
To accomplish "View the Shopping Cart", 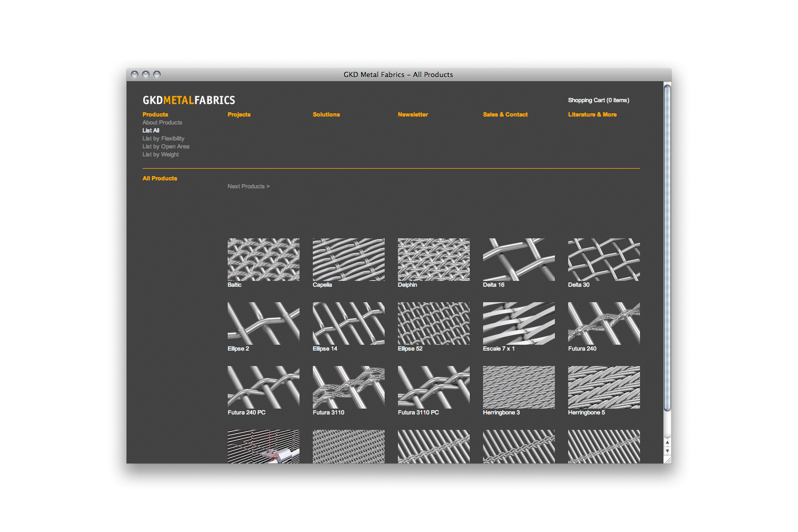I will [x=598, y=100].
